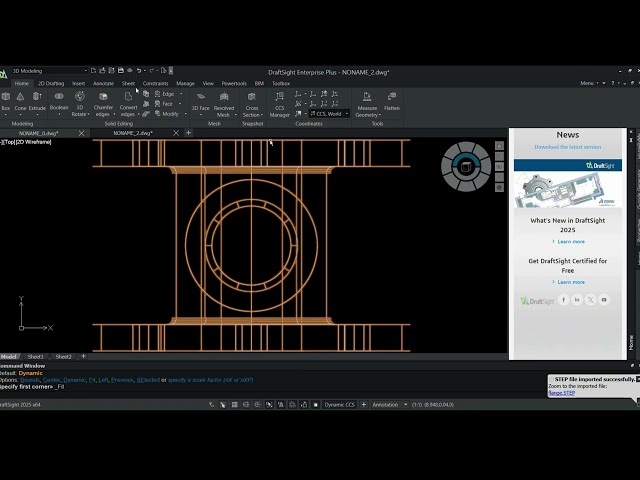Click Learn more under Get DraftSight Certified
This screenshot has width=640, height=480.
(571, 282)
